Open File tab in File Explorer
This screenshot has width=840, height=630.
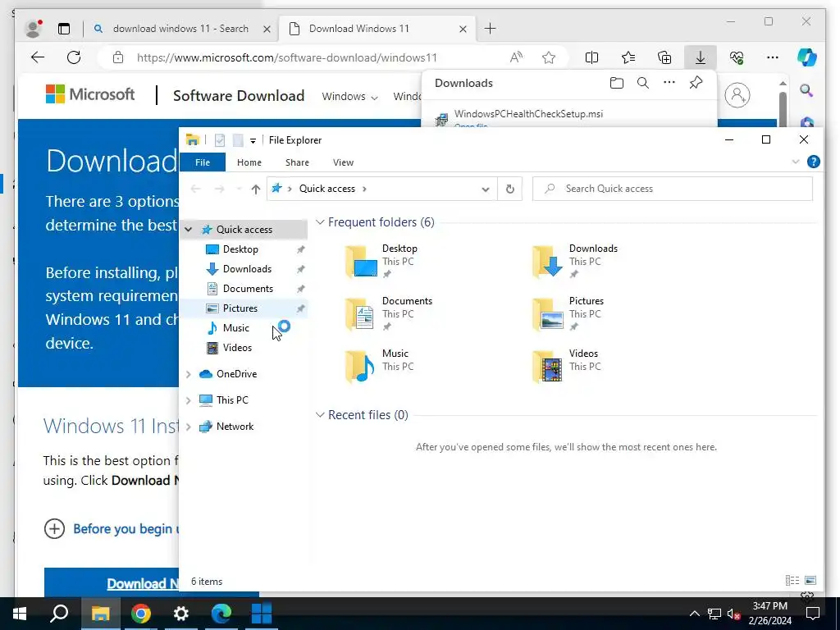point(203,162)
